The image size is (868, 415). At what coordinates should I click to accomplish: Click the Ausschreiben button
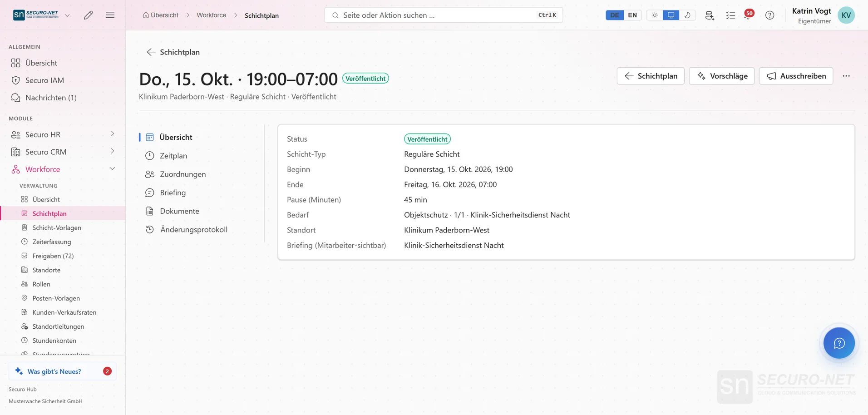pos(796,76)
